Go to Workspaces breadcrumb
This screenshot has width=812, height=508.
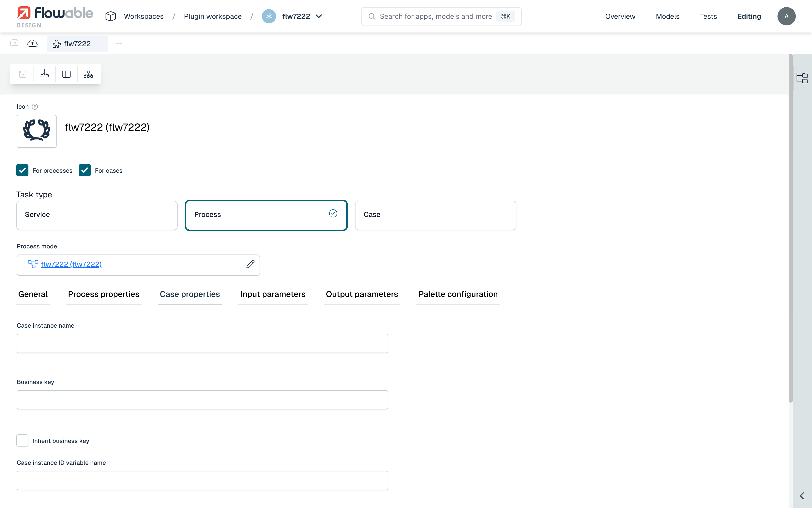144,16
